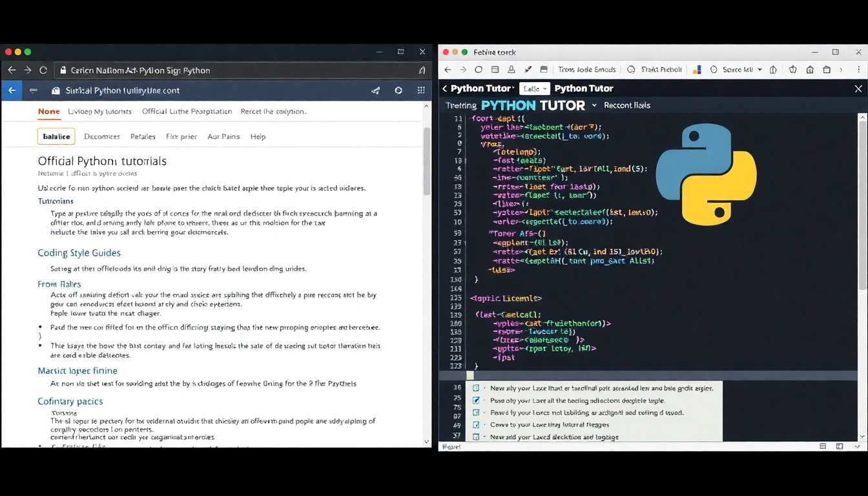Select the 'Retalles' menu item
Image resolution: width=868 pixels, height=496 pixels.
pyautogui.click(x=143, y=136)
